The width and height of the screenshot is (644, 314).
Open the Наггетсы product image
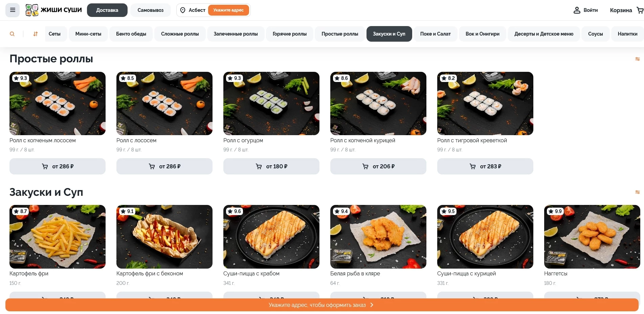(x=592, y=237)
